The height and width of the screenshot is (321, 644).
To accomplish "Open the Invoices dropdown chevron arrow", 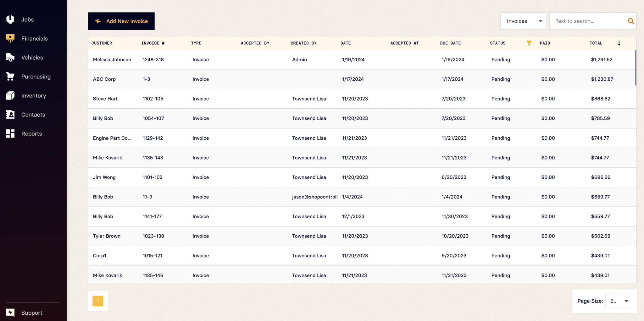I will click(x=540, y=21).
